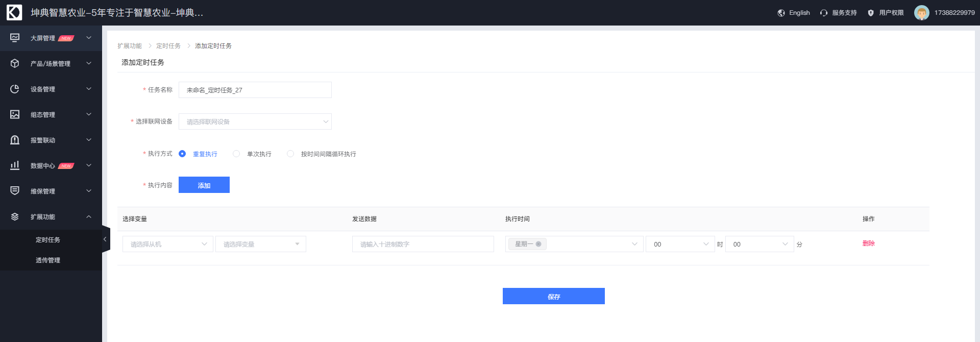980x342 pixels.
Task: Expand the 设备管理 menu chevron
Action: tap(89, 89)
